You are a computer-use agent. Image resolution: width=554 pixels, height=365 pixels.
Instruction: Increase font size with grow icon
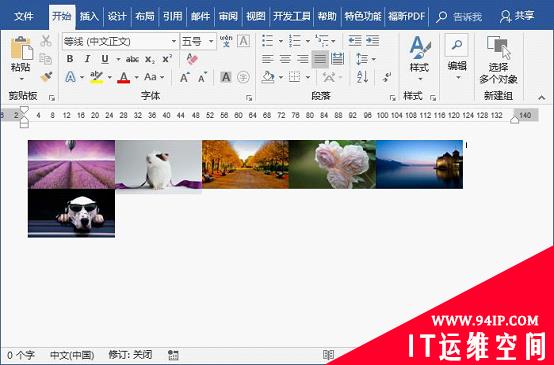184,77
